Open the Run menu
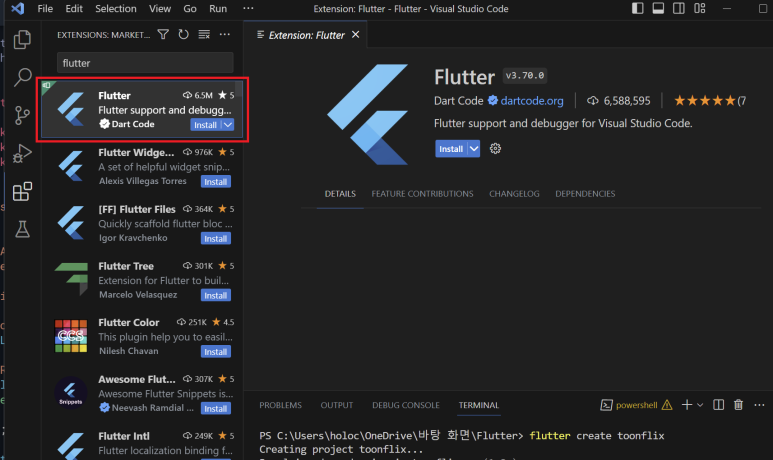The image size is (773, 460). 218,8
